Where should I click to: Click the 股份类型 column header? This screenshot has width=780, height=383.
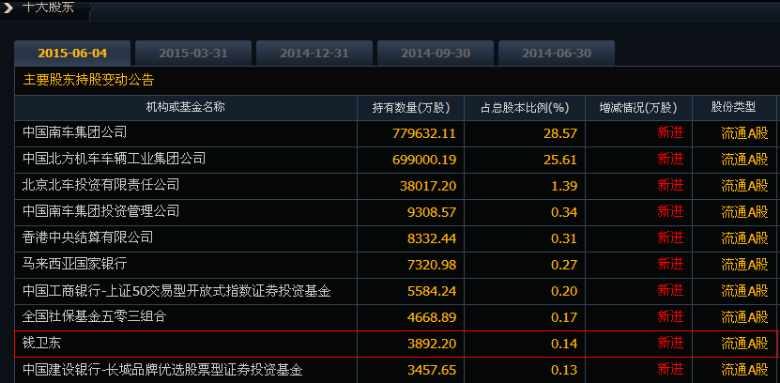pos(733,107)
